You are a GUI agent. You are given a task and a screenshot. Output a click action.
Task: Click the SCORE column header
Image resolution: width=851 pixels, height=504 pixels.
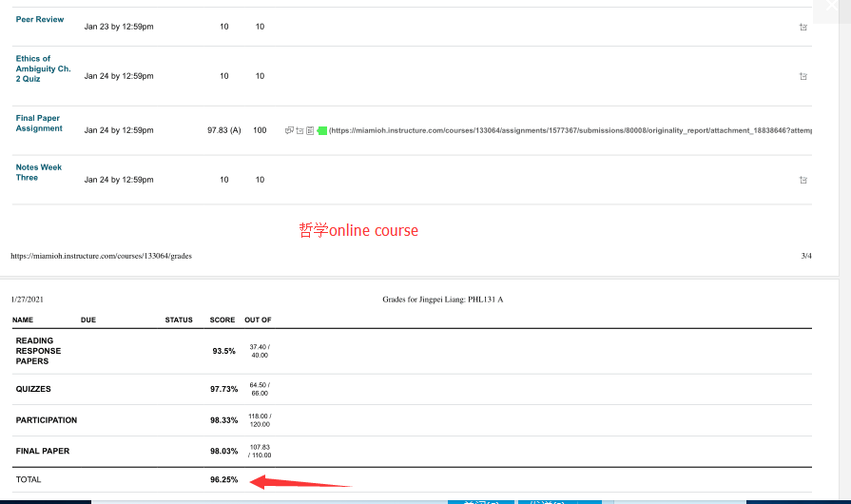click(x=222, y=320)
